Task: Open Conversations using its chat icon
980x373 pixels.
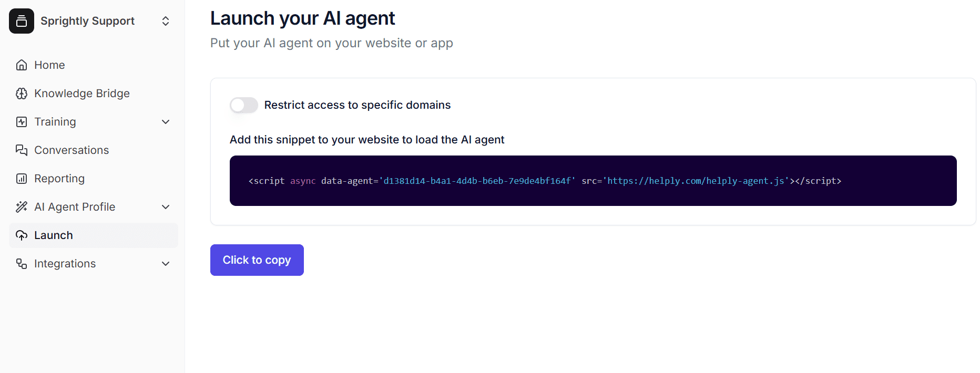Action: point(21,150)
